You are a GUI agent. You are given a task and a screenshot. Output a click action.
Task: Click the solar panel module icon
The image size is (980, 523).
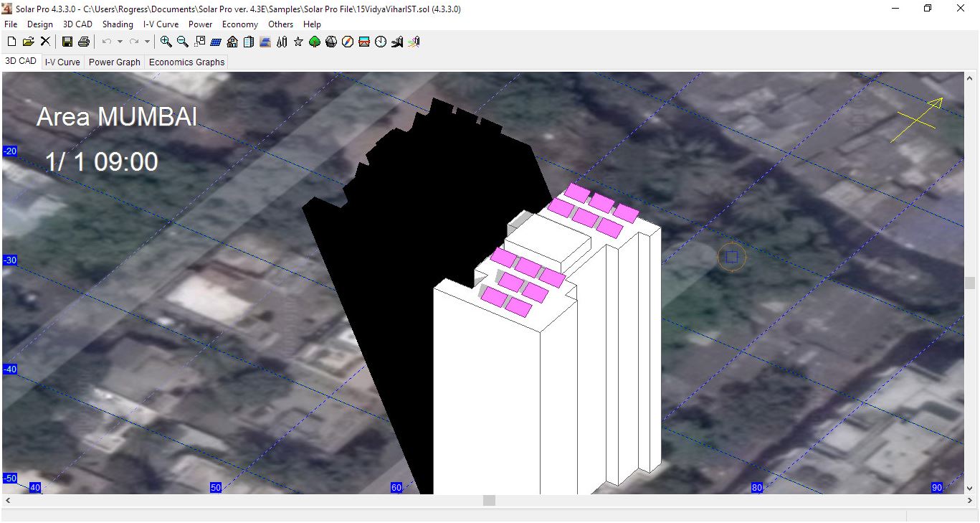(216, 42)
